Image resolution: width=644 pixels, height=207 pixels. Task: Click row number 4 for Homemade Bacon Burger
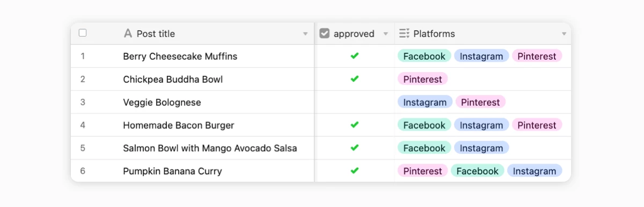[83, 125]
